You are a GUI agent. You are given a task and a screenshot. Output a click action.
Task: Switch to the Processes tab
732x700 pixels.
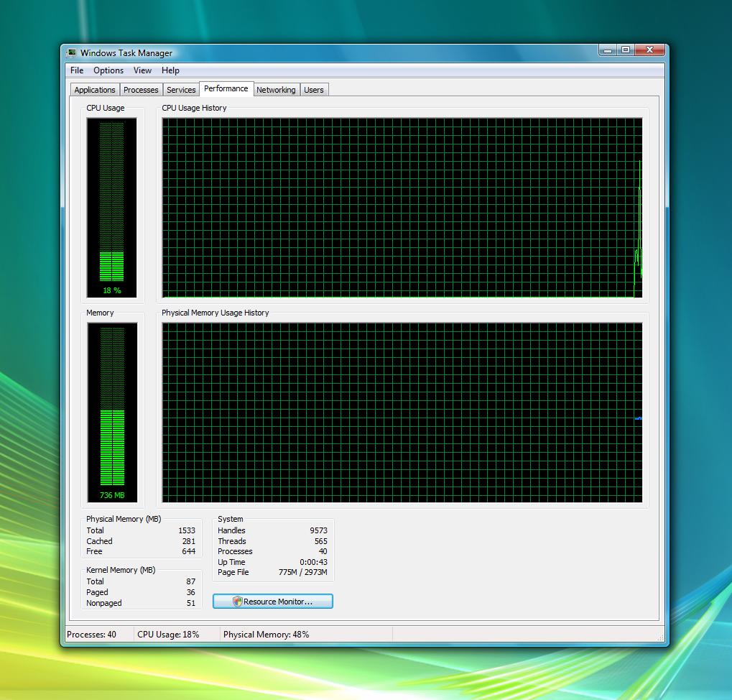pyautogui.click(x=141, y=90)
